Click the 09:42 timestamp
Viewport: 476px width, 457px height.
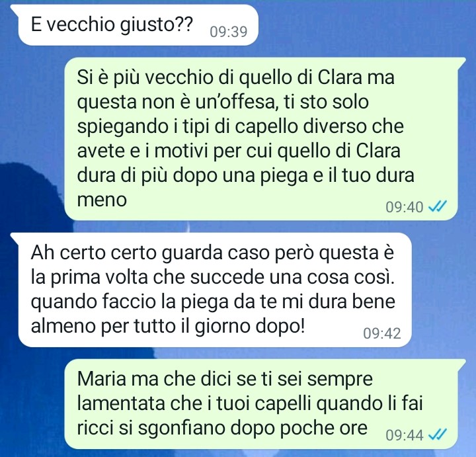(x=382, y=333)
